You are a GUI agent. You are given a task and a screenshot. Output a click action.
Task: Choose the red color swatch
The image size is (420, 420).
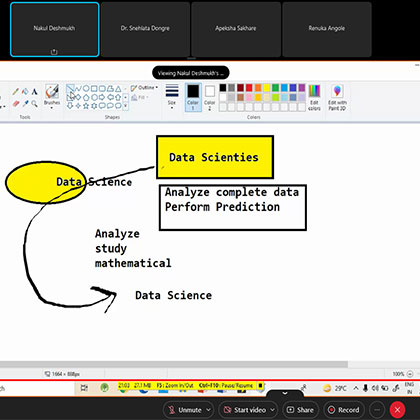(249, 88)
